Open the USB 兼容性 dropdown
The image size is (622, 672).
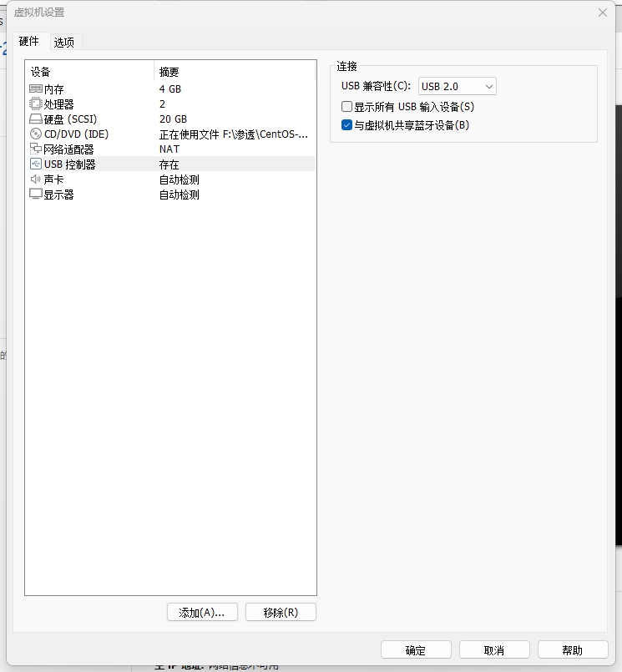click(x=457, y=86)
